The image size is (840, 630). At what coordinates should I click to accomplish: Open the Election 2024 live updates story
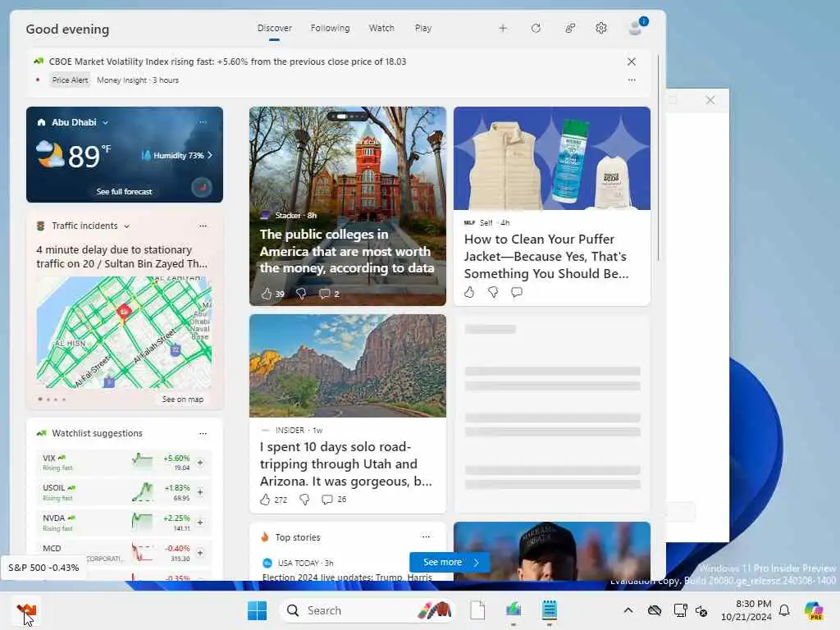(x=347, y=577)
